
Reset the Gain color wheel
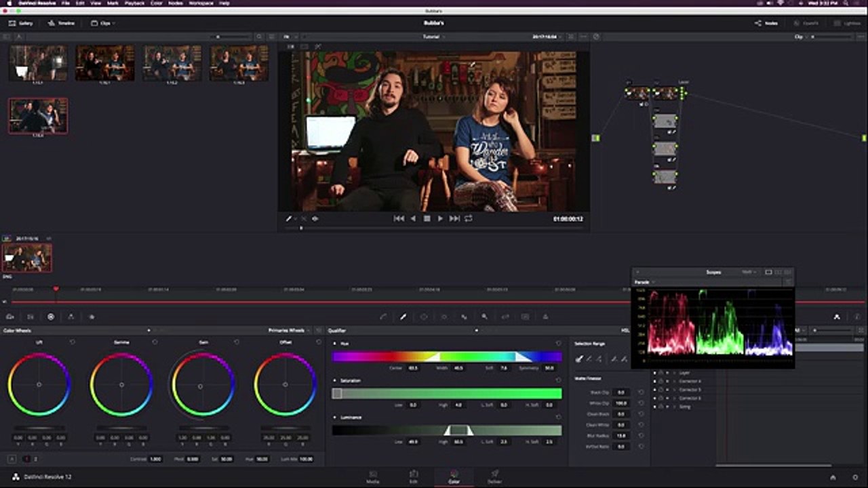pos(237,342)
